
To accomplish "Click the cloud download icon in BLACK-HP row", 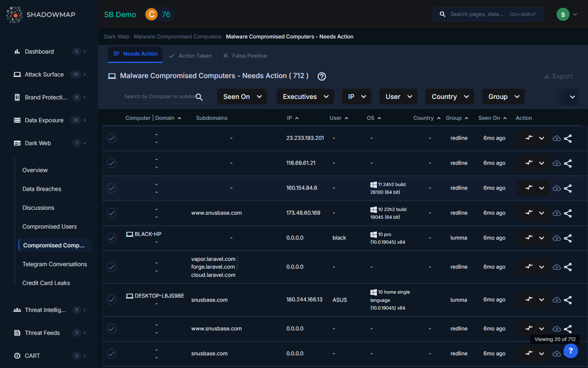I will coord(556,238).
